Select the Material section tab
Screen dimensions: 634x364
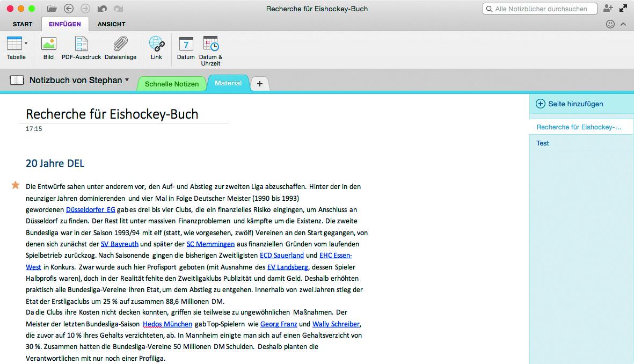pos(228,83)
